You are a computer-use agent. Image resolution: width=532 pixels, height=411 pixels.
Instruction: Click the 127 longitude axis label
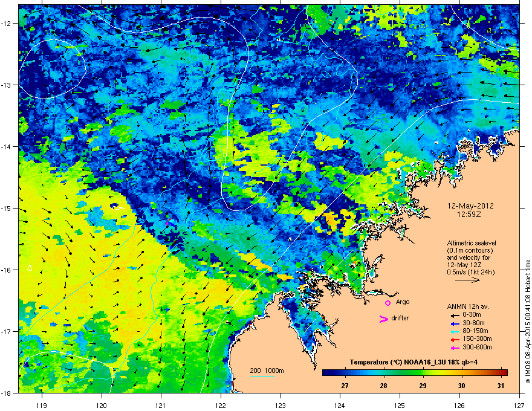[x=519, y=406]
